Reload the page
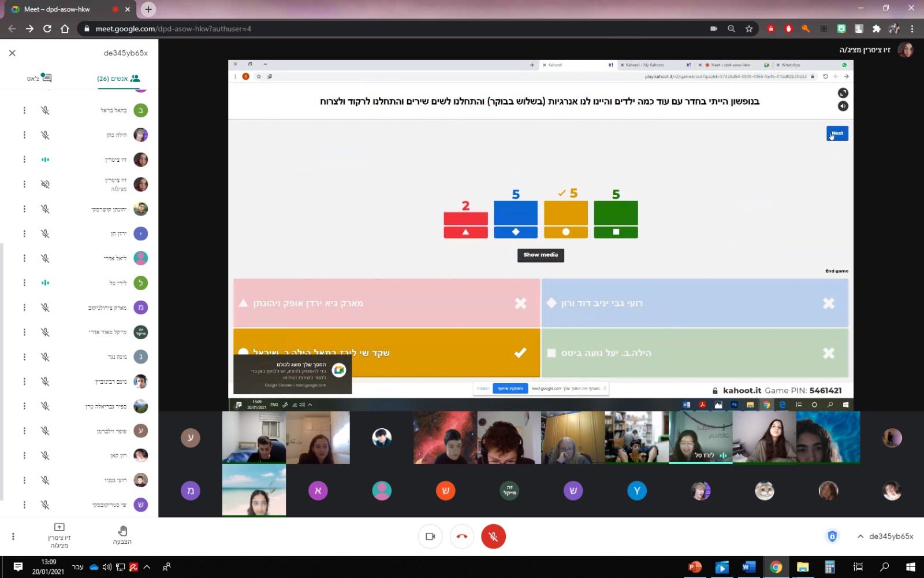 (x=47, y=28)
